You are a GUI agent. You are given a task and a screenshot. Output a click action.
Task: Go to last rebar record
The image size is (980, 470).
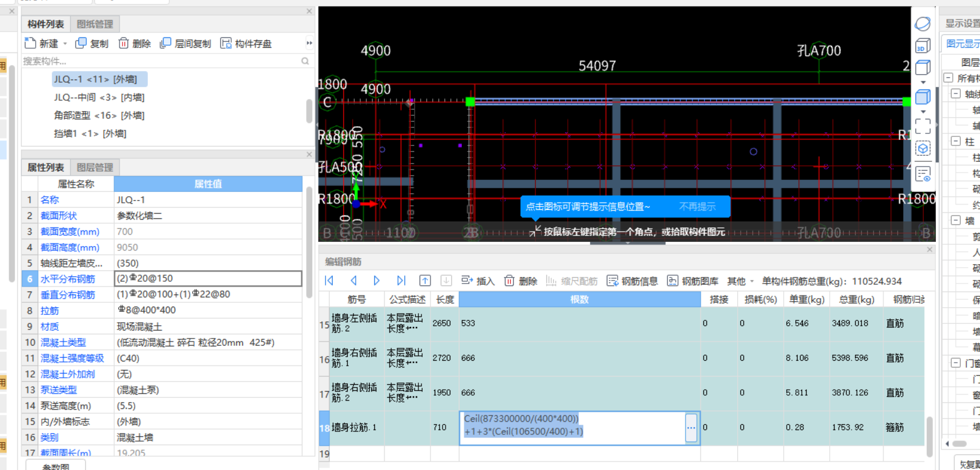pyautogui.click(x=401, y=281)
